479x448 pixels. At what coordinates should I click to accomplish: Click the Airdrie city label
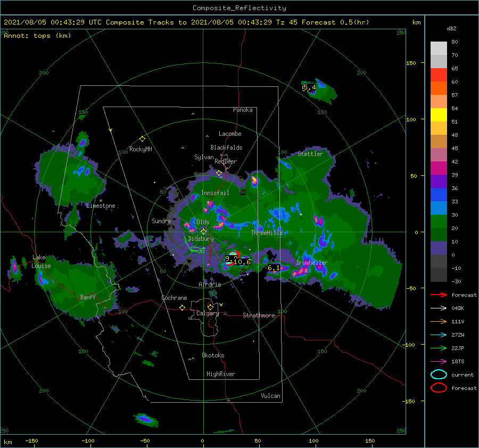point(210,284)
